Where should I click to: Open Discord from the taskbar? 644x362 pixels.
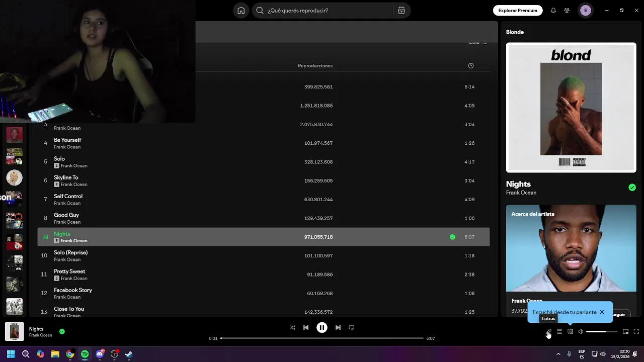click(100, 354)
